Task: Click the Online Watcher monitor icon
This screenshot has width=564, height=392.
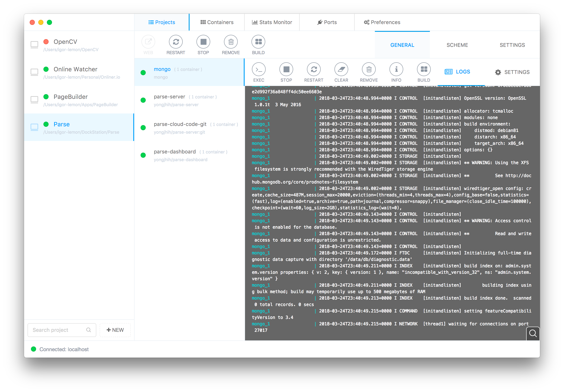Action: (34, 72)
